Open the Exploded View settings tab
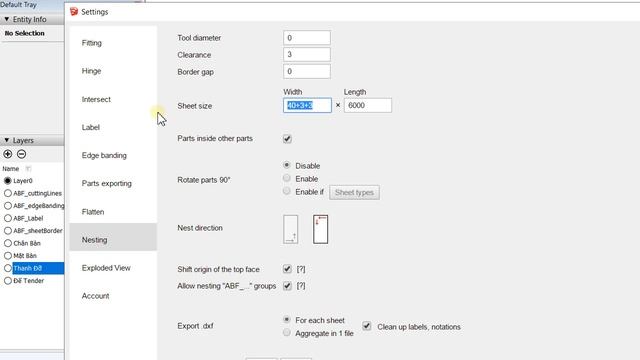Screen dimensions: 640x360 pos(113,268)
